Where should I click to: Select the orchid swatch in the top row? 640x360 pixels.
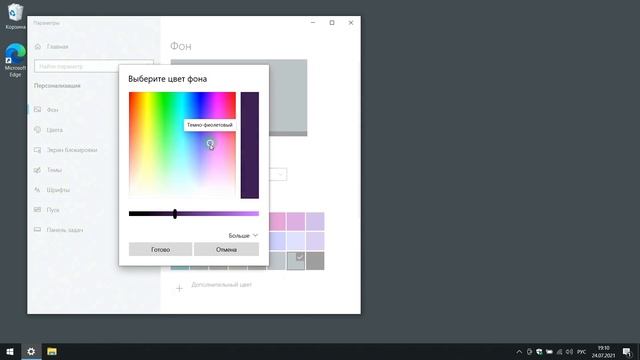point(296,221)
